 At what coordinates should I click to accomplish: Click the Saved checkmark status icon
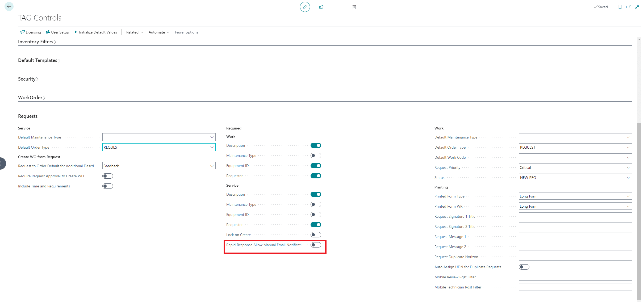[x=596, y=7]
